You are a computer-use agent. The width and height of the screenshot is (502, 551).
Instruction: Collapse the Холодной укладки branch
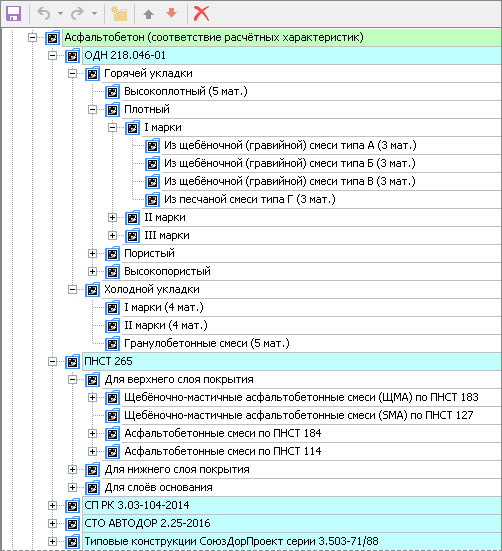tap(72, 290)
